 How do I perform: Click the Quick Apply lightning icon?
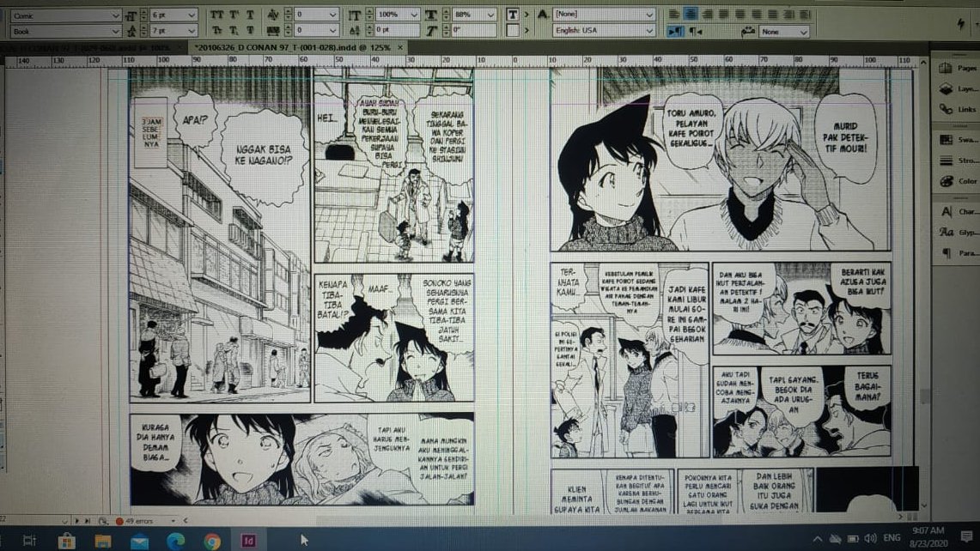960,24
